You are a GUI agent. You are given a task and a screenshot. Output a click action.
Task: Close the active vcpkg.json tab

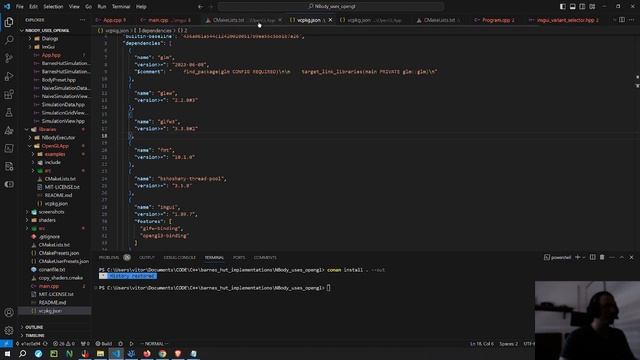[330, 20]
